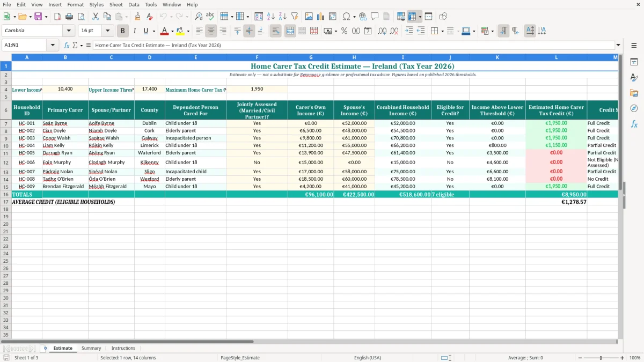Screen dimensions: 644x362
Task: Click the zoom out minus button
Action: coord(580,358)
